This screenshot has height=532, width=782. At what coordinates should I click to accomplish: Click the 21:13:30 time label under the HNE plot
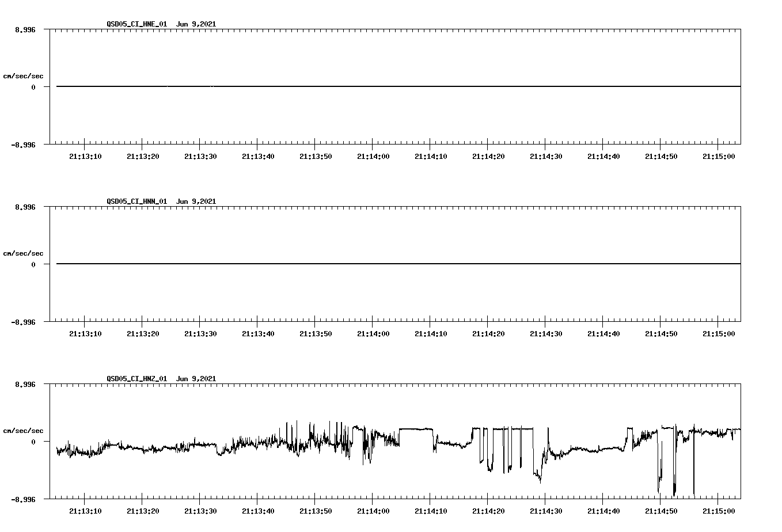(x=200, y=157)
